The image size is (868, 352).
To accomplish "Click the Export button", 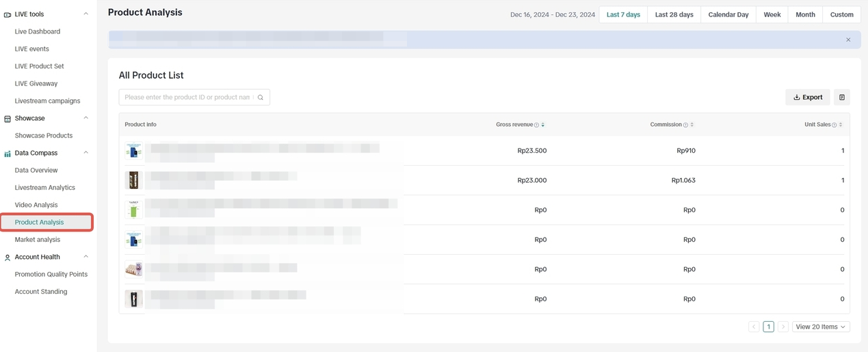I will 808,97.
